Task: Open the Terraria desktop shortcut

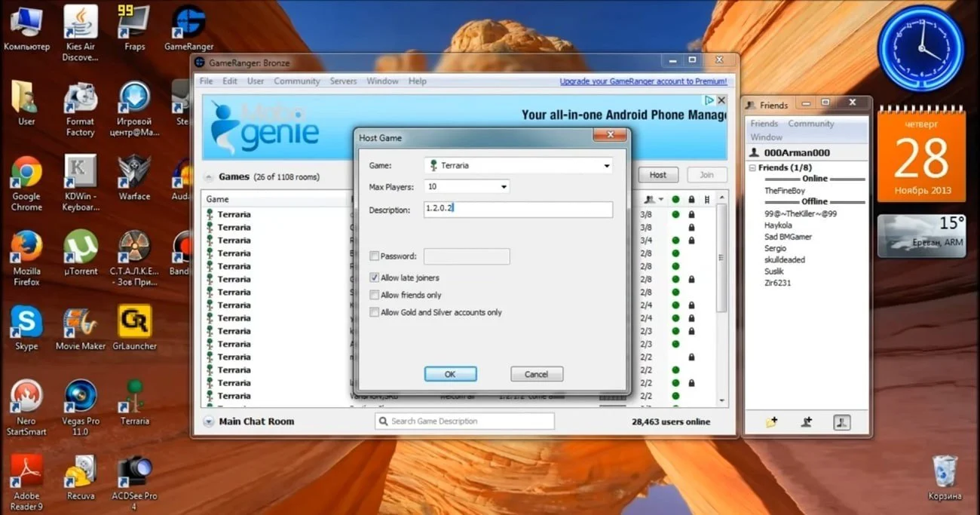Action: [134, 403]
